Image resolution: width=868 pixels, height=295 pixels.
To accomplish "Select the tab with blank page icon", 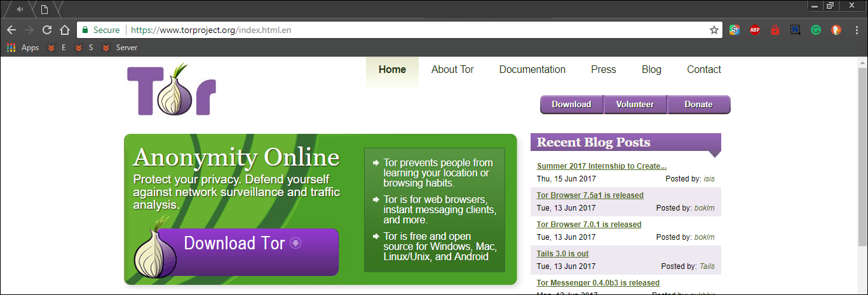I will pyautogui.click(x=44, y=9).
